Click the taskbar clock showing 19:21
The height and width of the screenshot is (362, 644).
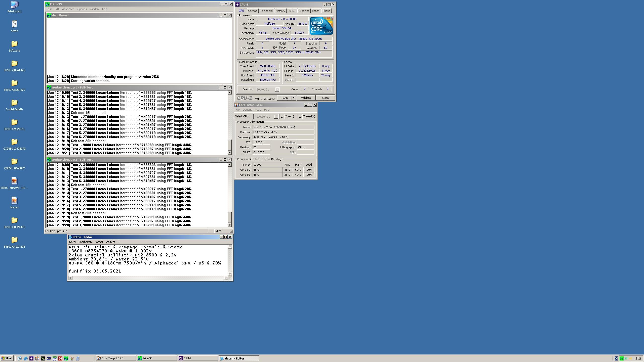tap(638, 358)
